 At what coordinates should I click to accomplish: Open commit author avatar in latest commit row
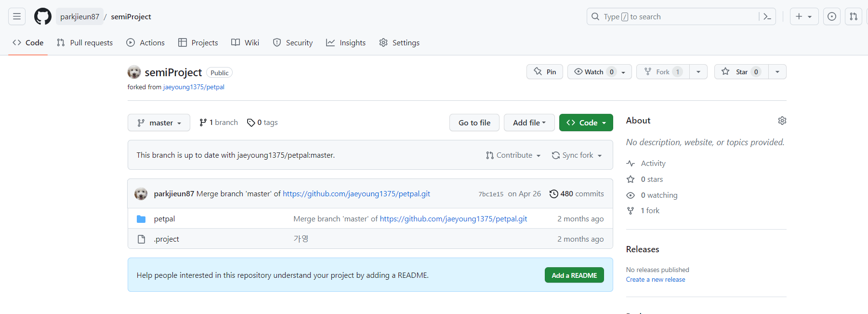[141, 193]
